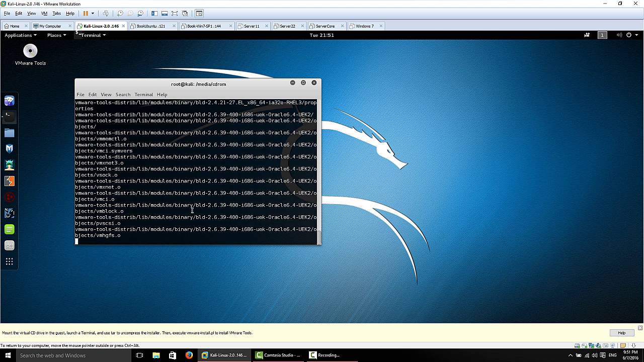The height and width of the screenshot is (362, 644).
Task: Switch to Unity mode icon
Action: click(185, 13)
